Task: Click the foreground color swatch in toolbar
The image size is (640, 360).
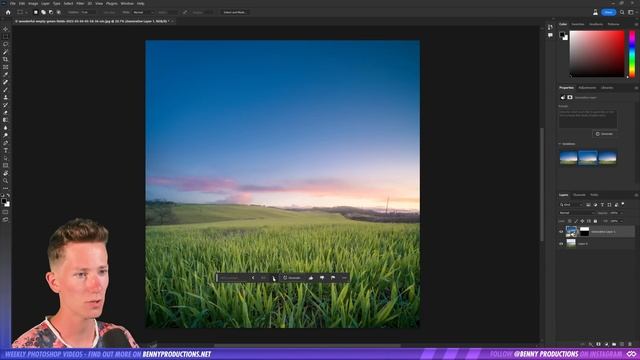Action: tap(4, 201)
